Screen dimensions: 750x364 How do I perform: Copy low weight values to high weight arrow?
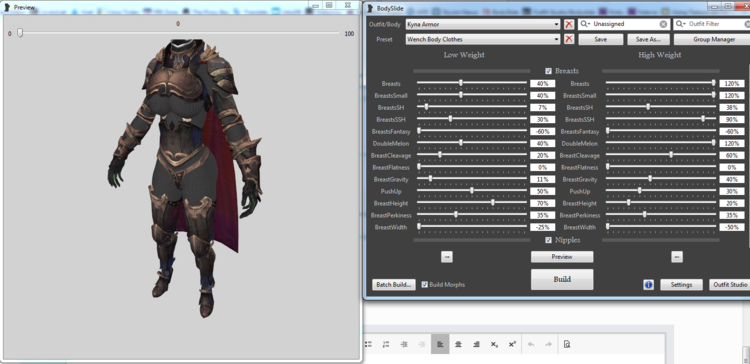click(x=447, y=257)
